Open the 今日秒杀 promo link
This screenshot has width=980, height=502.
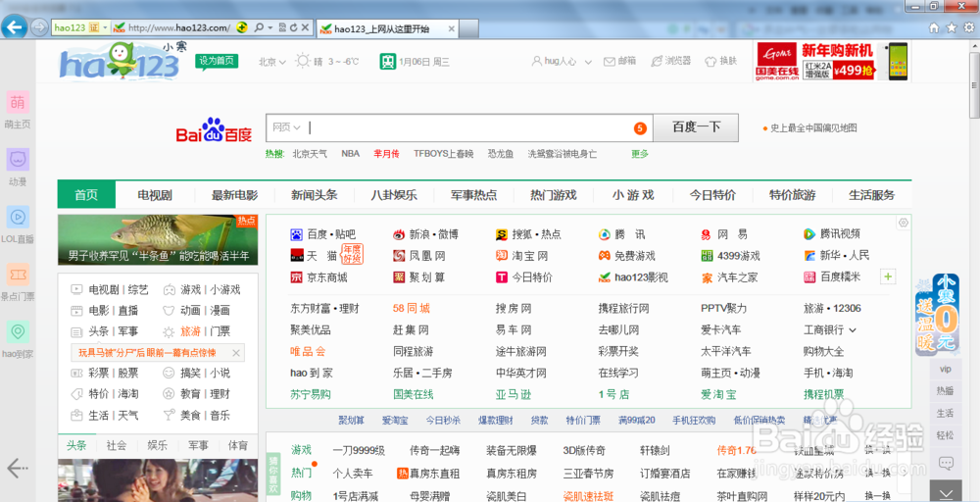click(443, 420)
